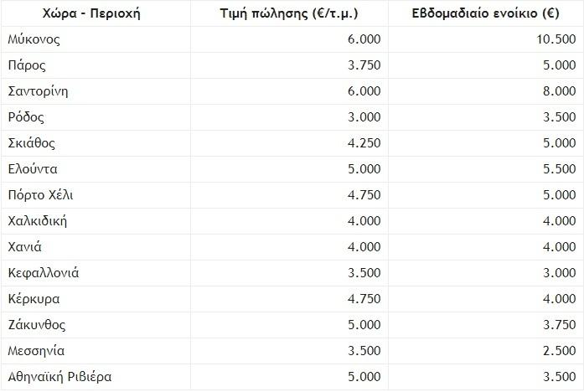
Task: Click the 4.250 sale price for Σκιάθος
Action: click(x=363, y=143)
